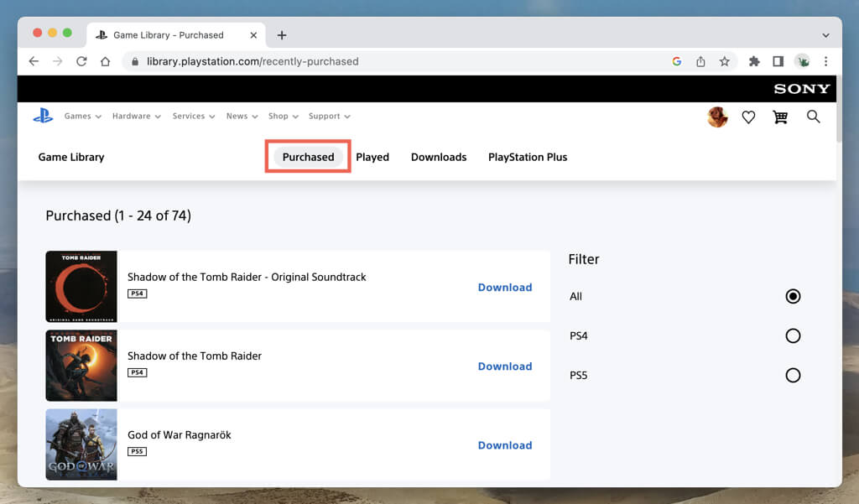Screen dimensions: 859x504
Task: Download God of War Ragnarök
Action: [504, 445]
